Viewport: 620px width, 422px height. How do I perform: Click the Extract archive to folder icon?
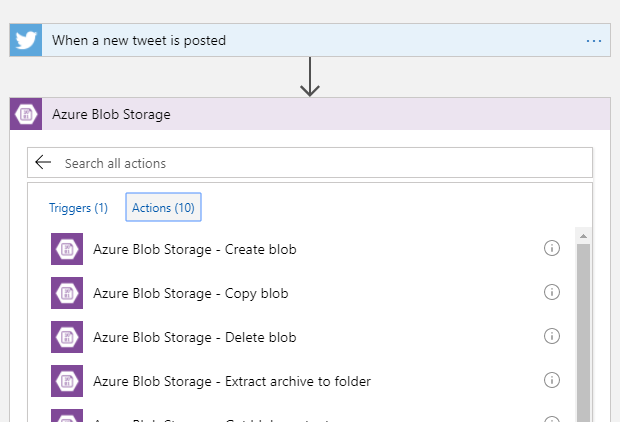(x=67, y=381)
